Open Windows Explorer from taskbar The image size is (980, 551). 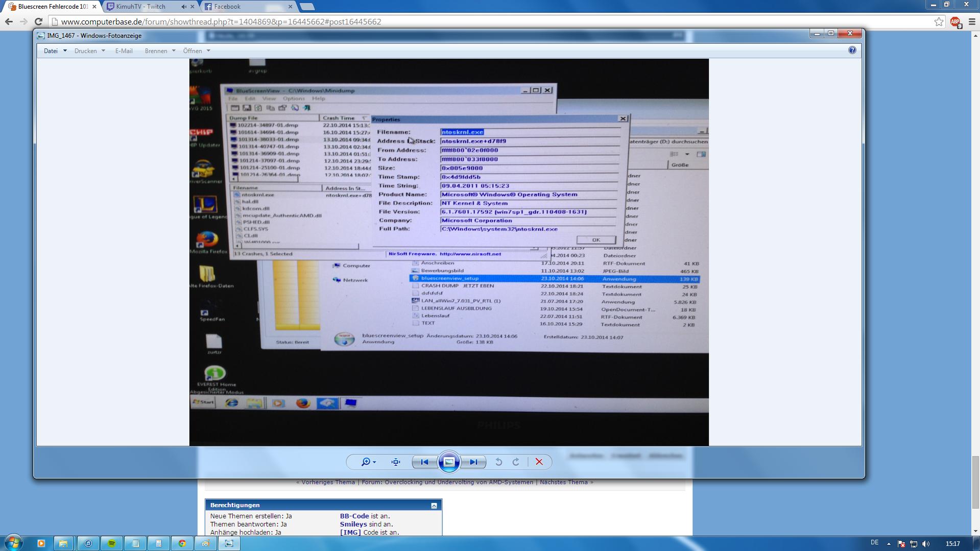click(x=63, y=543)
